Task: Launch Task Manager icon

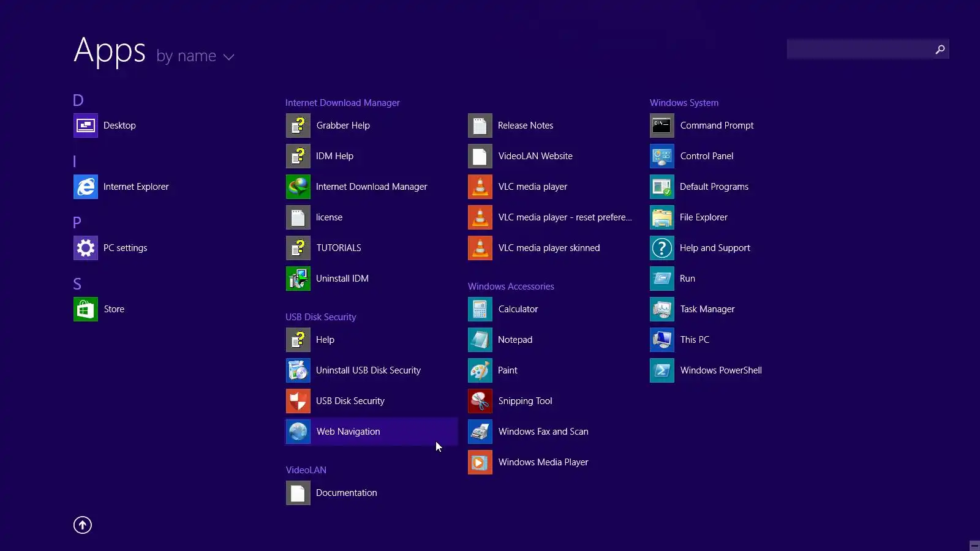Action: pyautogui.click(x=662, y=309)
